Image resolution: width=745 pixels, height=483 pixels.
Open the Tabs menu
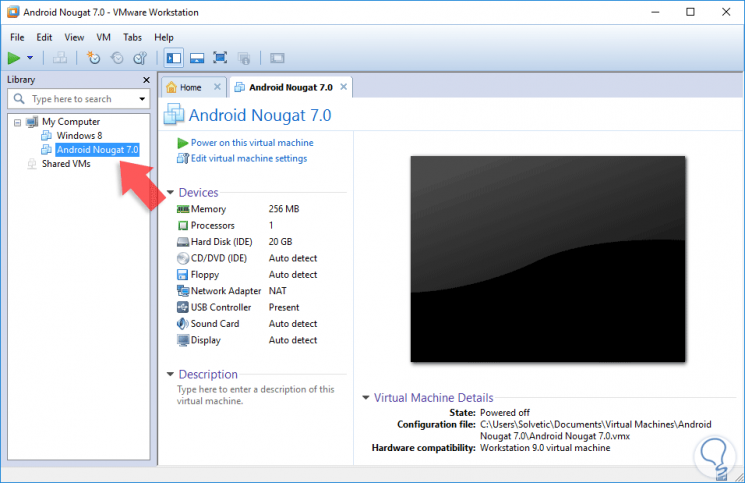[x=132, y=37]
